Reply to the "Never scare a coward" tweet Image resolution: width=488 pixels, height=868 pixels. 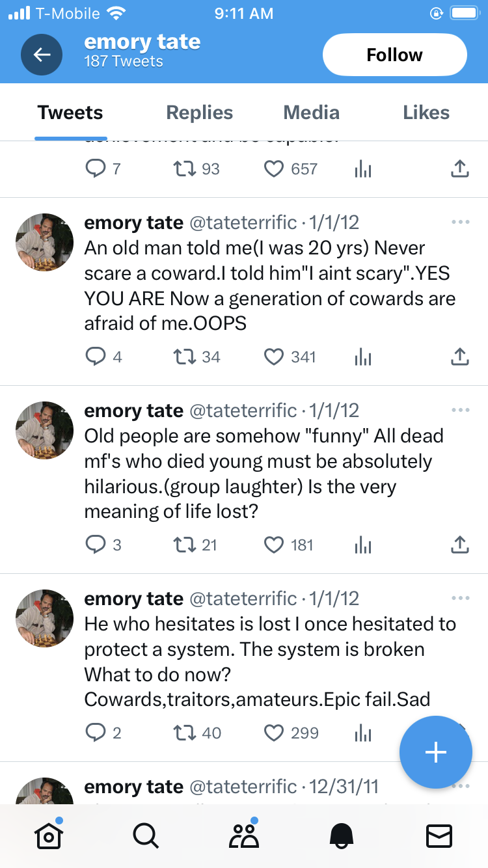point(96,357)
